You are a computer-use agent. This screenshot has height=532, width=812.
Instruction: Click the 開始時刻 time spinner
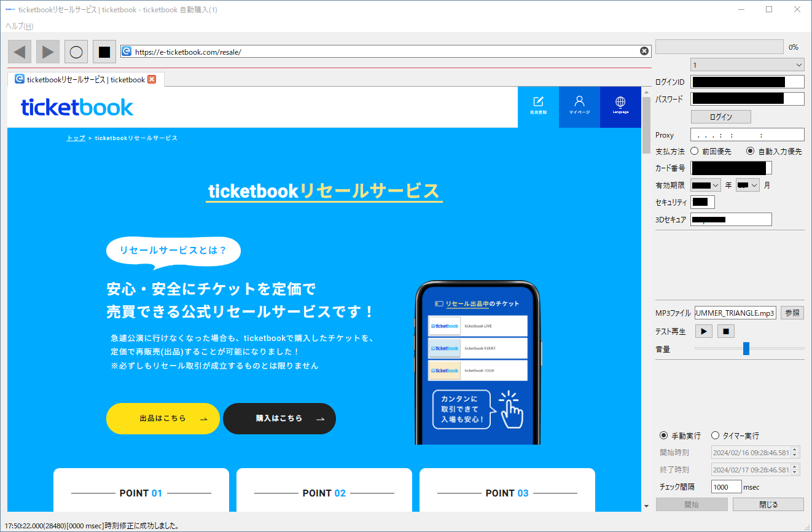click(795, 452)
